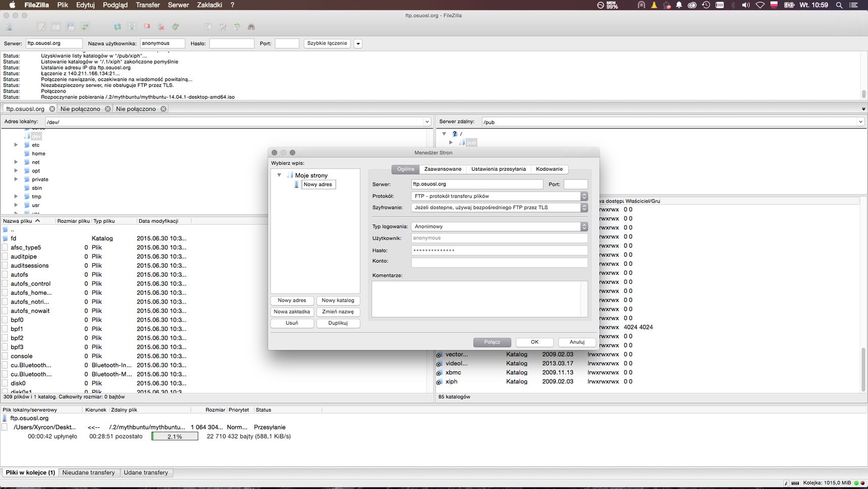Screen dimensions: 868x489
Task: Expand the private folder in local tree
Action: tap(16, 179)
